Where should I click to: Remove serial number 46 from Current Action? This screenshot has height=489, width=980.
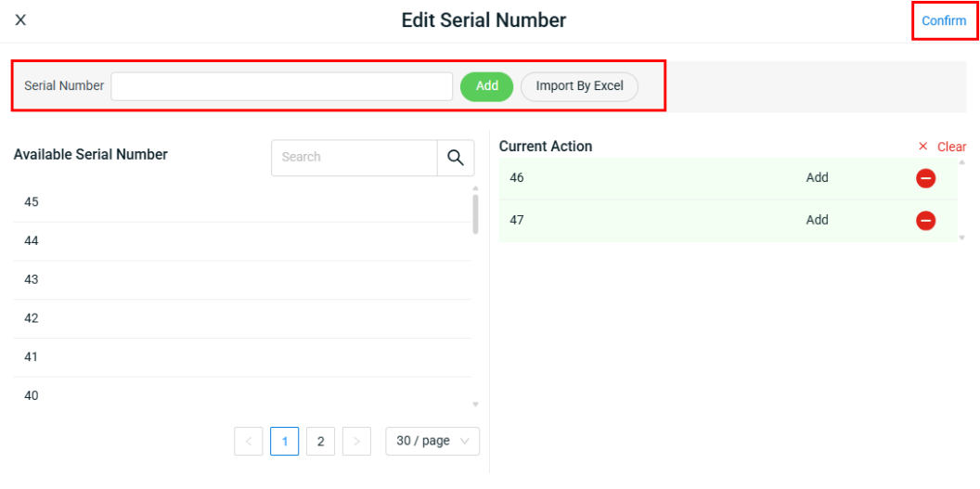pos(925,178)
